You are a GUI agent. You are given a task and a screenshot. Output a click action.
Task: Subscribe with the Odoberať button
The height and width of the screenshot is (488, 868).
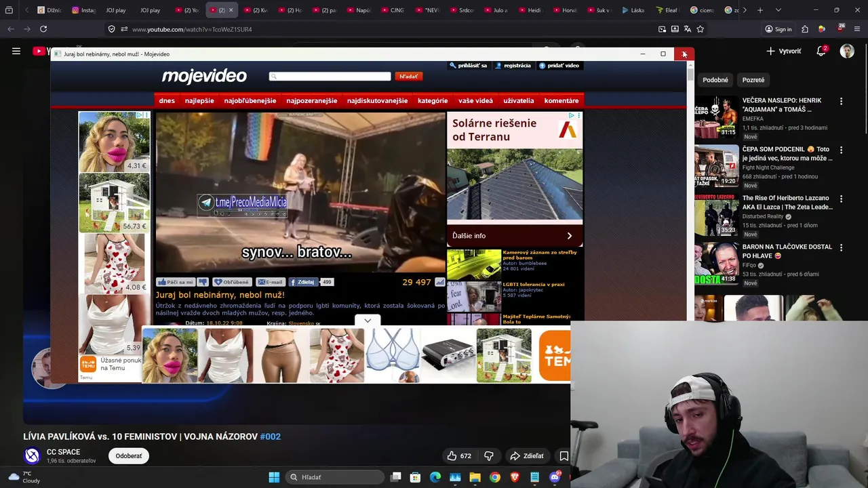pos(129,456)
